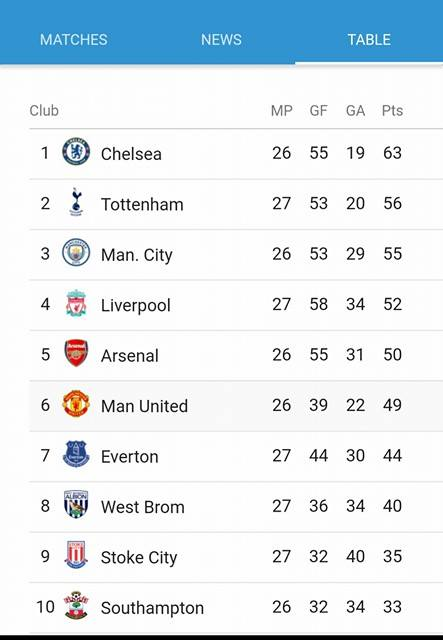
Task: Click the Pts column header
Action: coord(392,111)
